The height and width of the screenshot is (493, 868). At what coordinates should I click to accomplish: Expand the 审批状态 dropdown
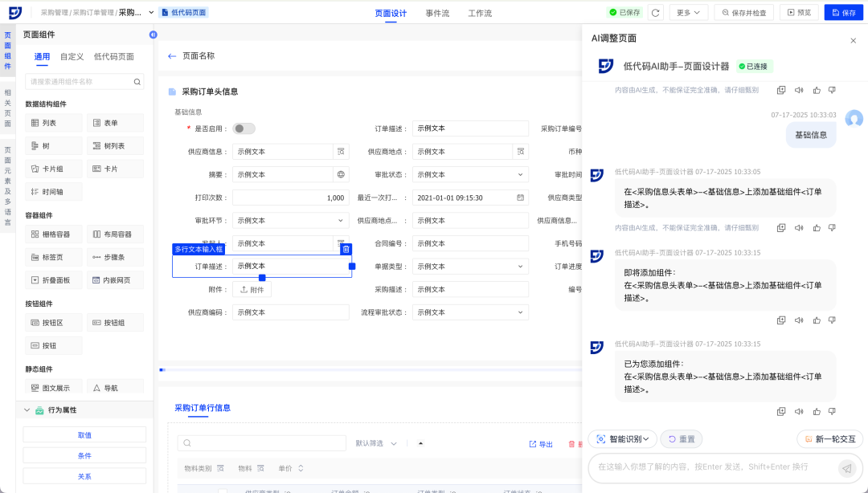tap(520, 174)
